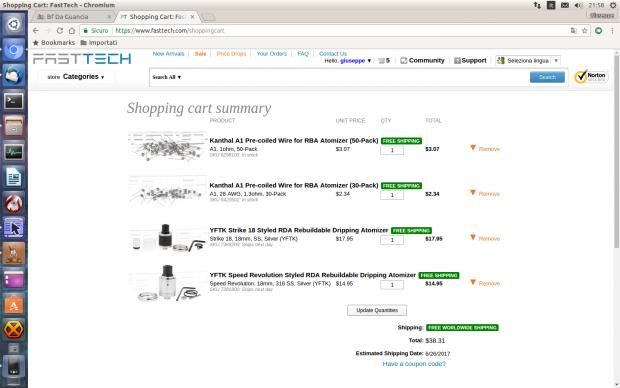Open the green extension icon in toolbar
Image resolution: width=620 pixels, height=388 pixels.
point(599,30)
